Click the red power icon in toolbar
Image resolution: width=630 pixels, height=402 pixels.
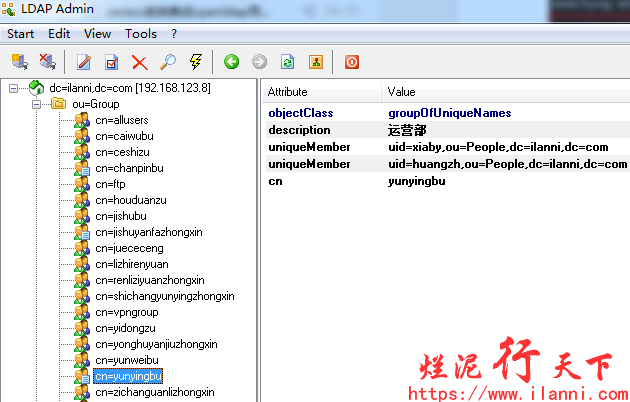(352, 62)
